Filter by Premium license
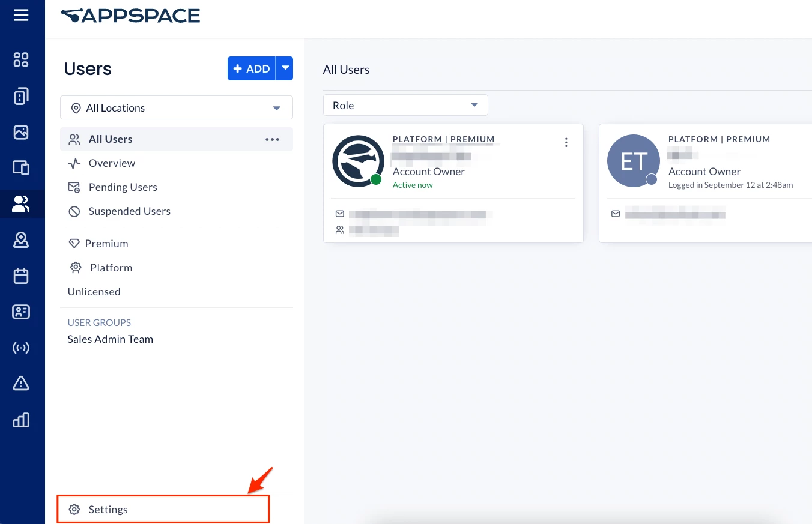 pos(106,244)
